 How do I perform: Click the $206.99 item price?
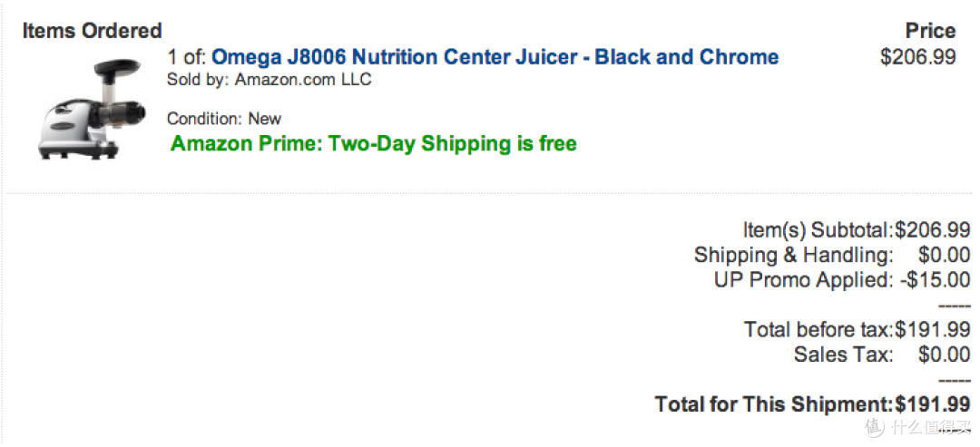tap(917, 57)
